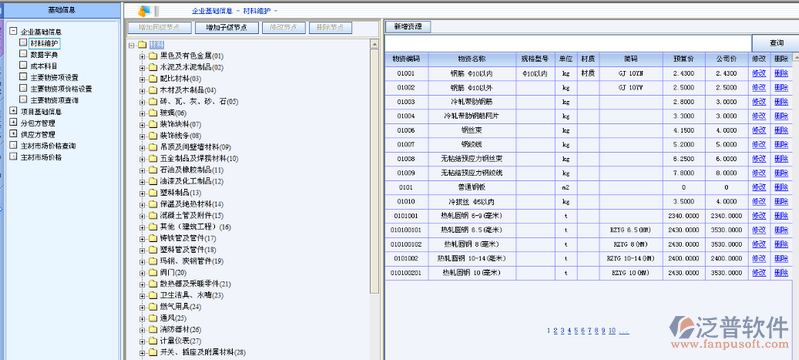
Task: Select the 阀门(20) folder icon
Action: coord(153,272)
